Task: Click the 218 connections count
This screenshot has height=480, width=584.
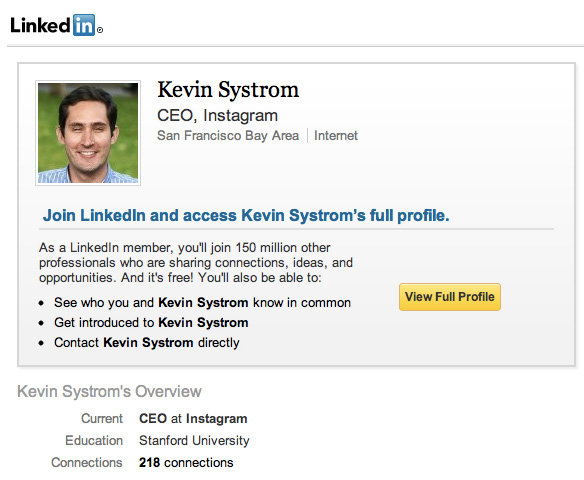Action: [x=186, y=462]
